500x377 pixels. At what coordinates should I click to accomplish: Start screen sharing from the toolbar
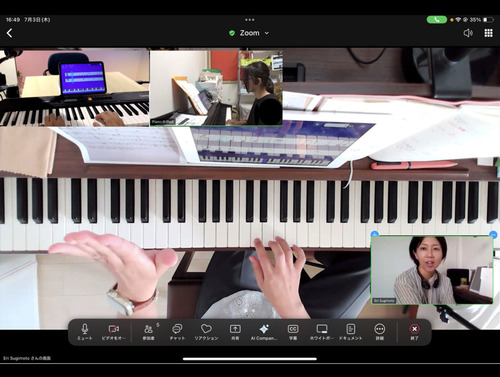[235, 332]
